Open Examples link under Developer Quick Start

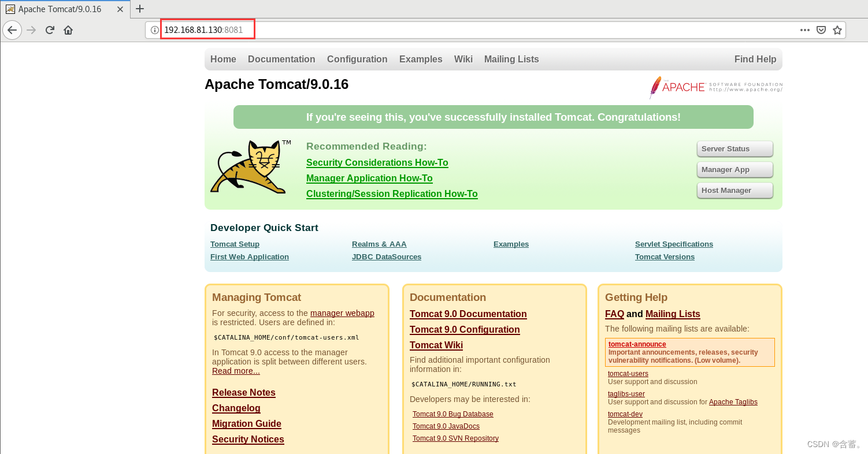[511, 244]
